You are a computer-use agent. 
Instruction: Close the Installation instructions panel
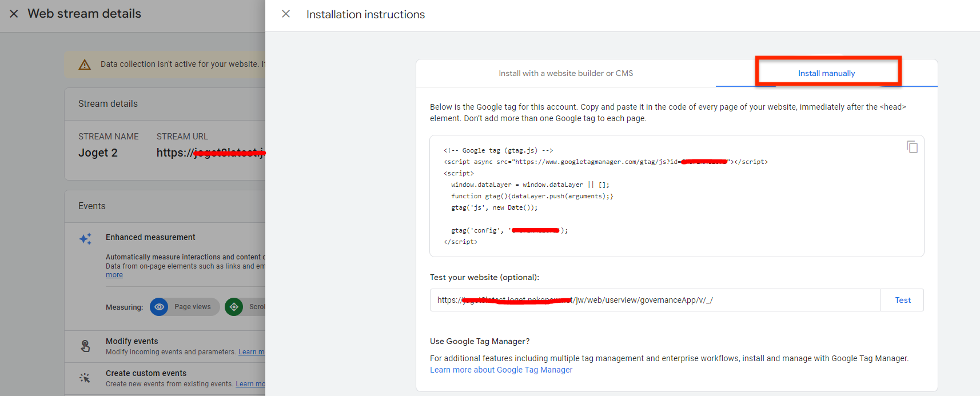pos(286,14)
